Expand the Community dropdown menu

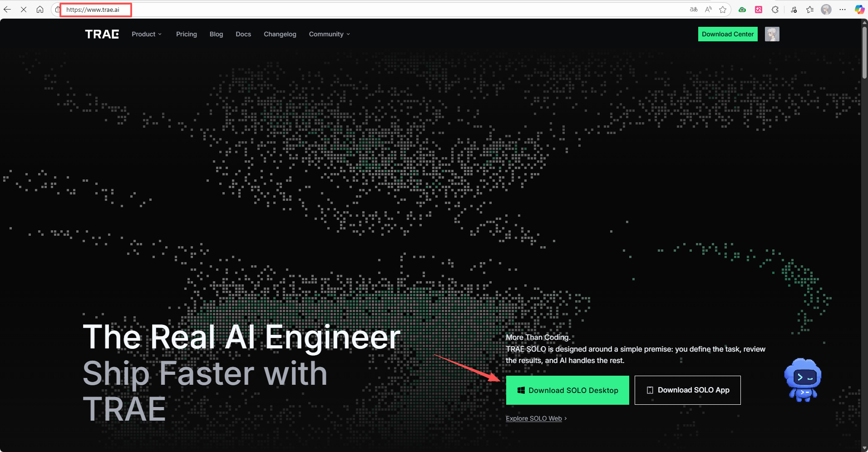(330, 34)
